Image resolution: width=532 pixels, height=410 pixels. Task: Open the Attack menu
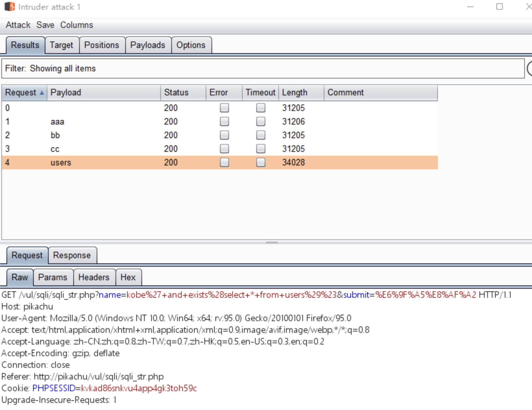tap(18, 25)
